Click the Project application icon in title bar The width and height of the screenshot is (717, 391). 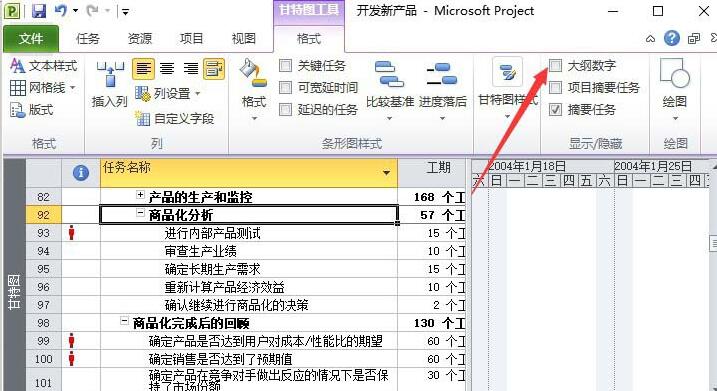point(12,11)
